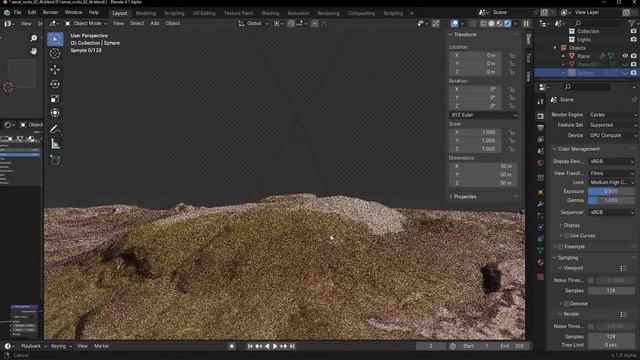Pin the Scene properties with pin icon
This screenshot has height=360, width=640.
coord(634,100)
